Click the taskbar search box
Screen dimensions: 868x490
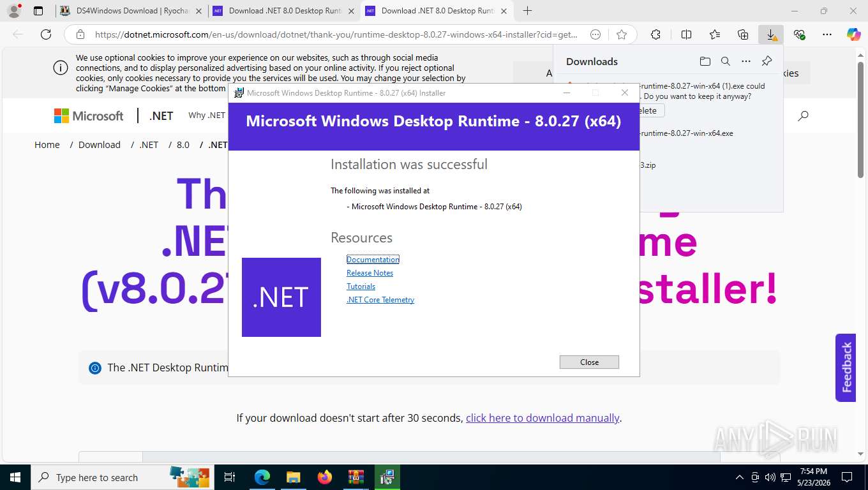121,477
